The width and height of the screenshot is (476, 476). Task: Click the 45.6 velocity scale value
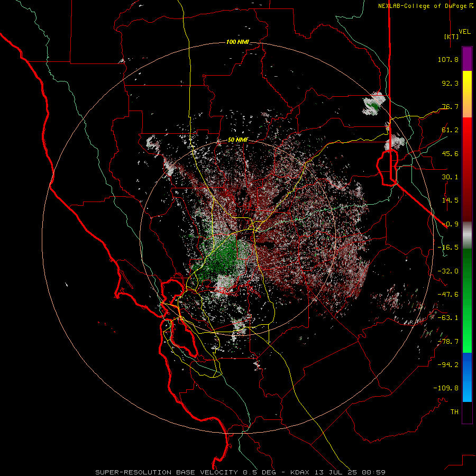(450, 153)
